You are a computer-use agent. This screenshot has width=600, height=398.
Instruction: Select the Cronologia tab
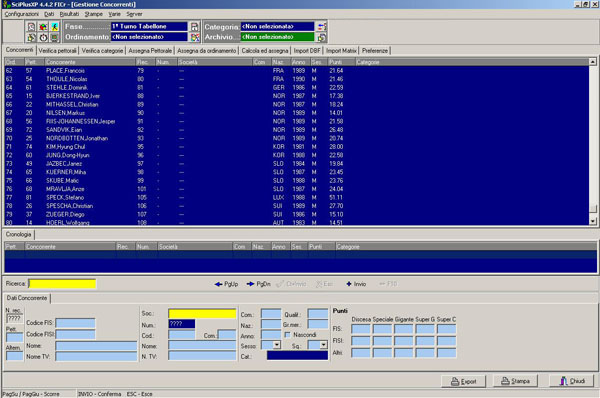18,234
